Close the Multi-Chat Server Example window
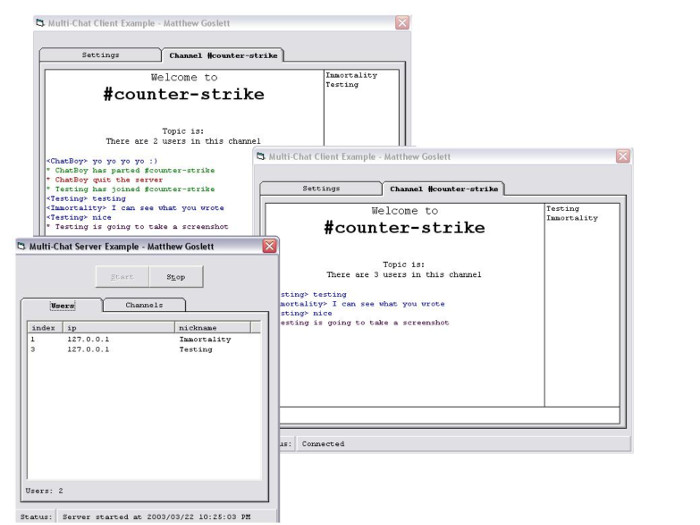Screen dimensions: 700x525 tap(269, 246)
